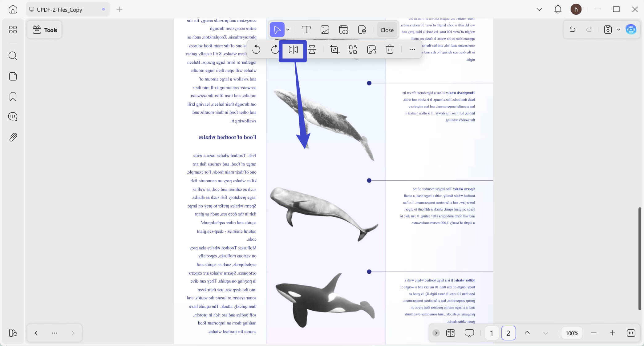Rotate image clockwise

(274, 50)
